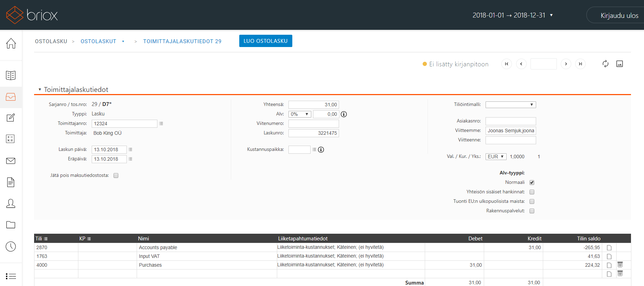Open the envelope mail icon in sidebar
Screen dimensions: 644x286
[11, 161]
